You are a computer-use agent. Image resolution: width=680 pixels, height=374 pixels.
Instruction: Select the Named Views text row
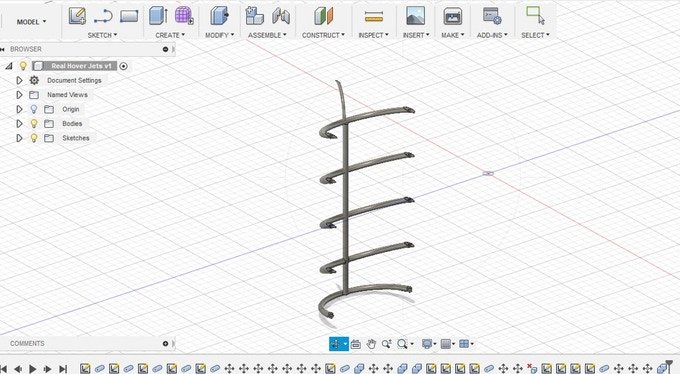coord(67,95)
